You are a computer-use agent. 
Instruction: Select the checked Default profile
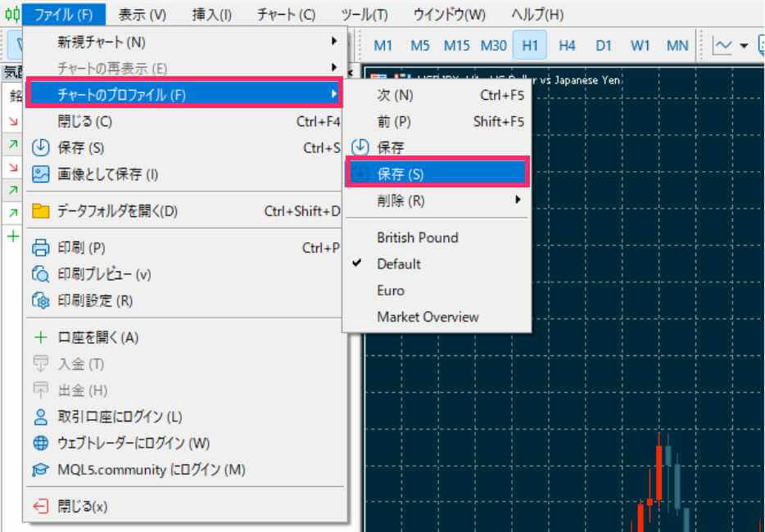(399, 264)
